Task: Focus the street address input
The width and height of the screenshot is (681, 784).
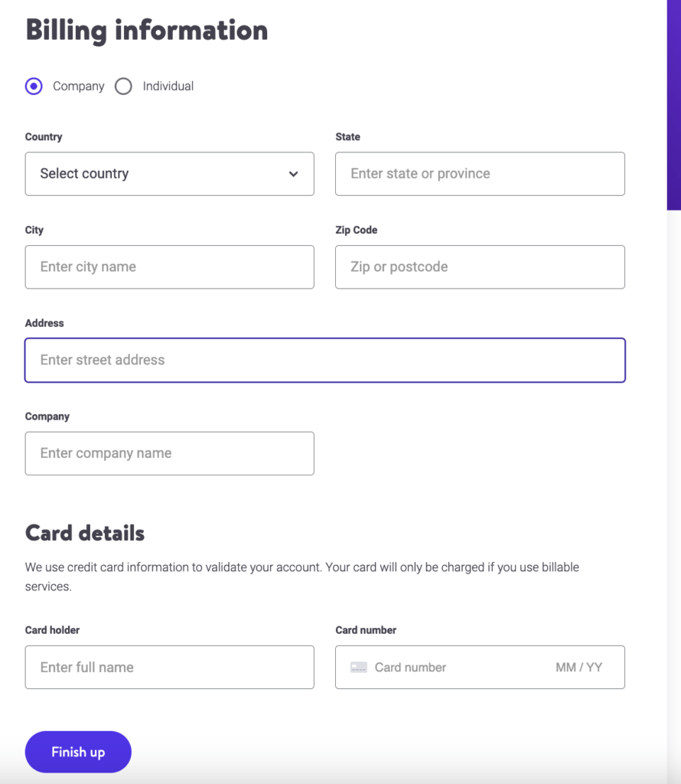Action: 325,360
